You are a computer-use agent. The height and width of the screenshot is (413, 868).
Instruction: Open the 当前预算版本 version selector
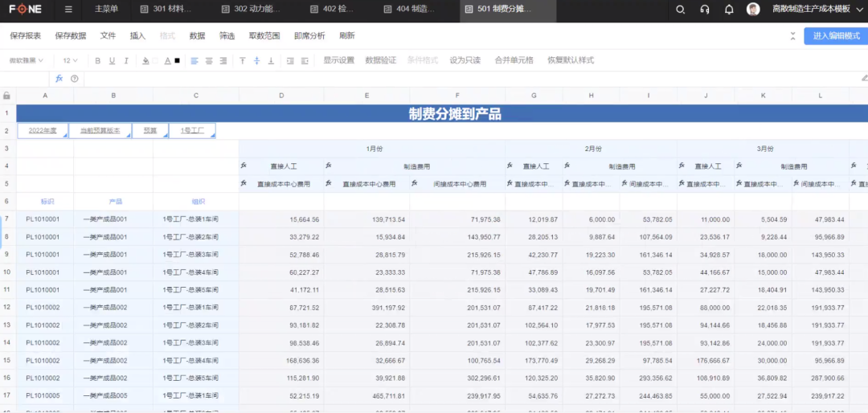click(x=100, y=131)
